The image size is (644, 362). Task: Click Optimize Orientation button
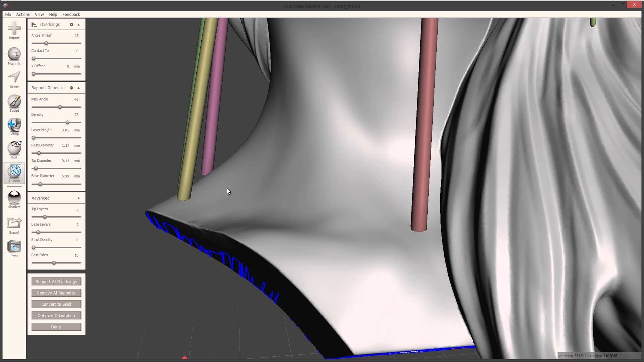[x=56, y=316]
